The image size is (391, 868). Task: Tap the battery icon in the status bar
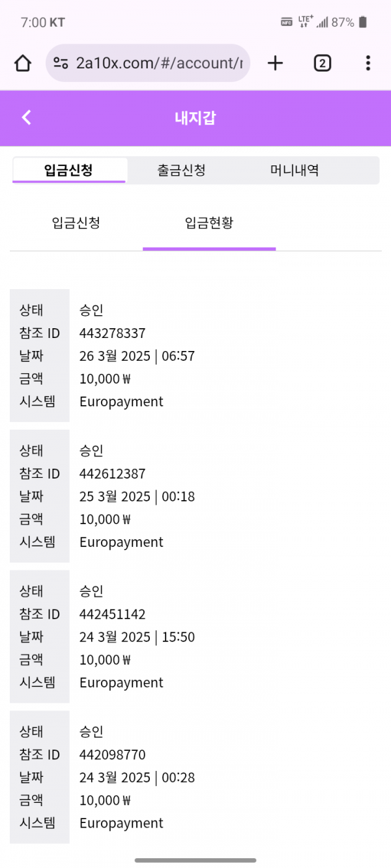[363, 22]
